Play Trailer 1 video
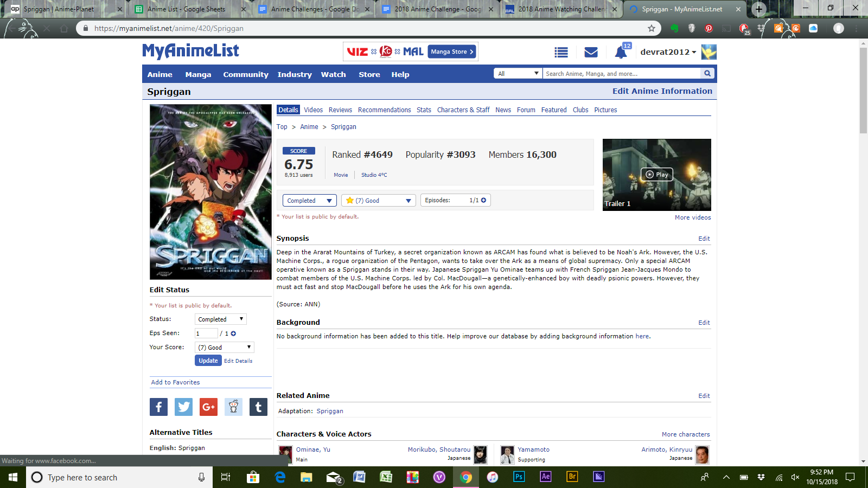 pos(656,175)
